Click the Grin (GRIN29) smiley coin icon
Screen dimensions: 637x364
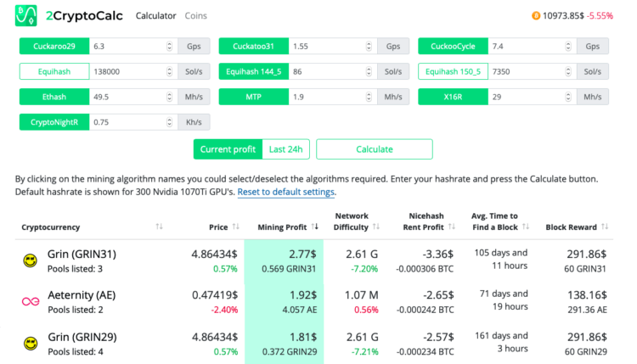(31, 344)
